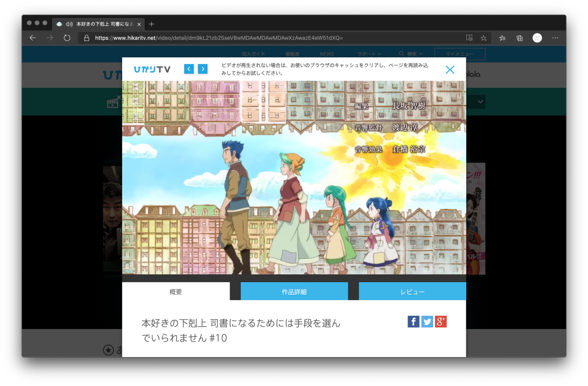Expand the 検索 dropdown menu
Viewport: 588px width, 386px height.
[x=411, y=54]
